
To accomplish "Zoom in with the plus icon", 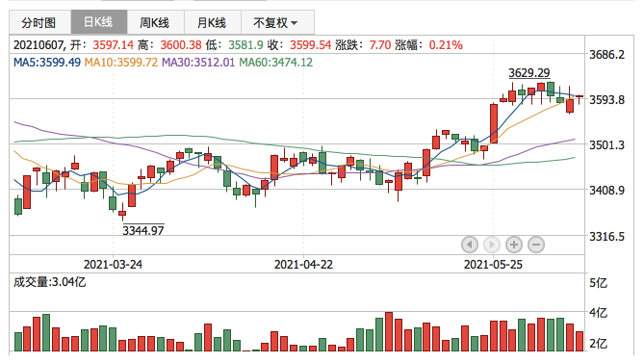I will click(x=514, y=245).
